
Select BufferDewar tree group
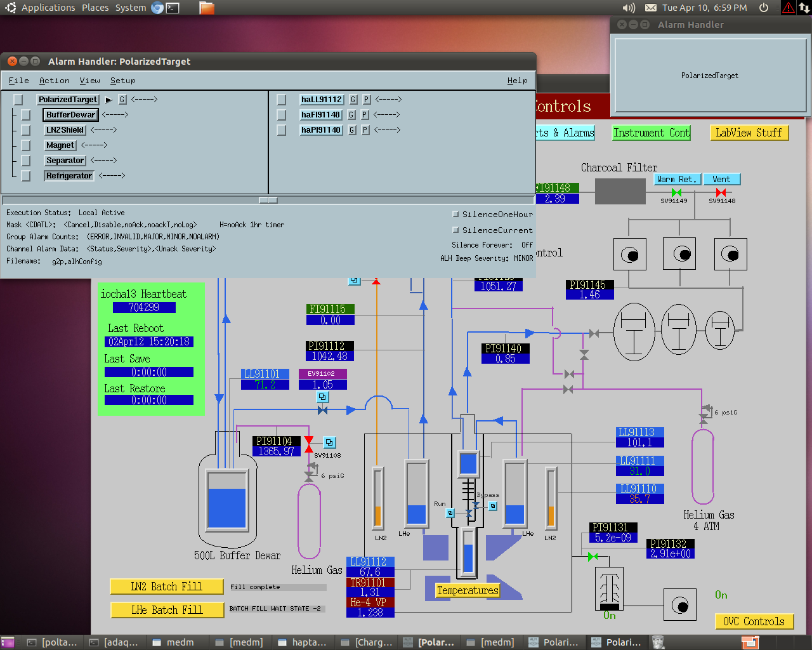(70, 115)
